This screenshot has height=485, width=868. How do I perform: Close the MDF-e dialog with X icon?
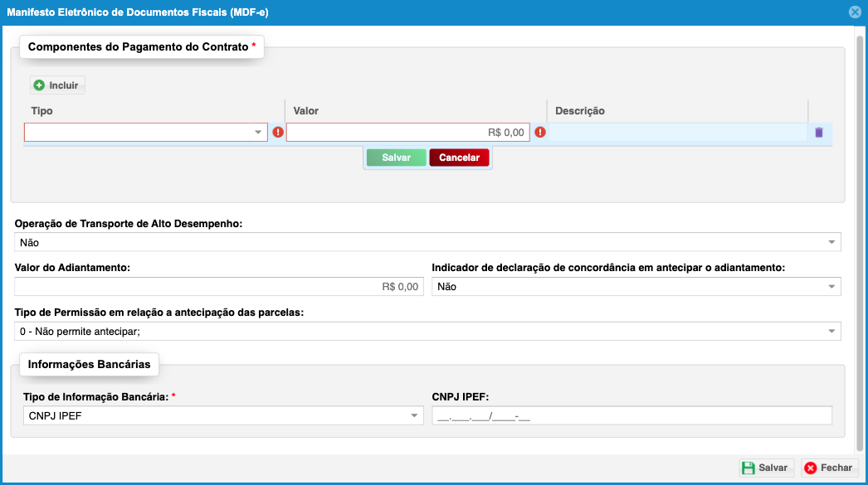tap(855, 12)
